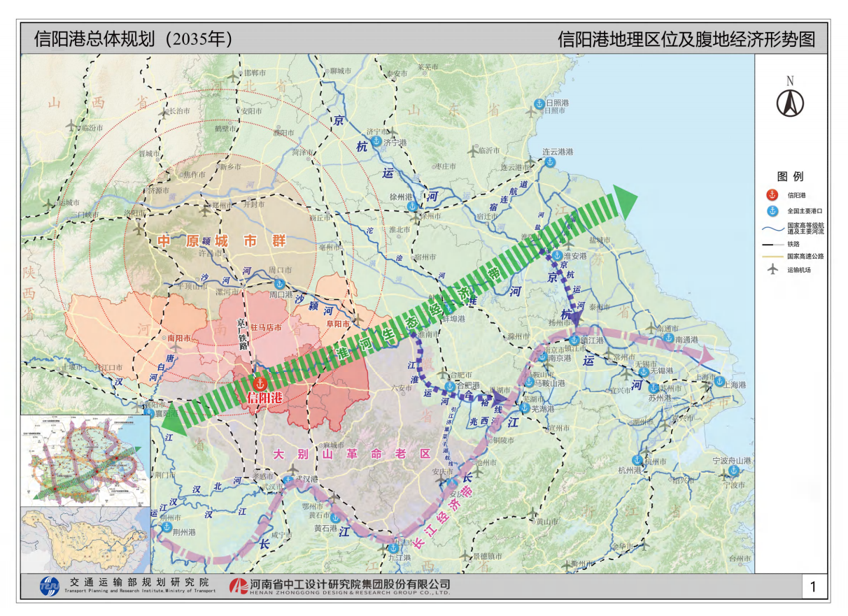
Task: Click the north arrow compass symbol
Action: pos(790,103)
